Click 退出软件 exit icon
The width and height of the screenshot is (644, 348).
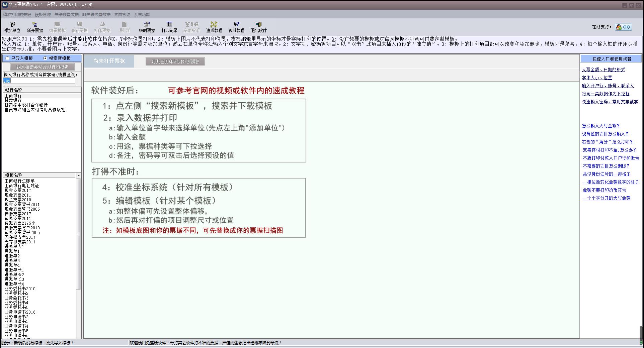[x=259, y=27]
